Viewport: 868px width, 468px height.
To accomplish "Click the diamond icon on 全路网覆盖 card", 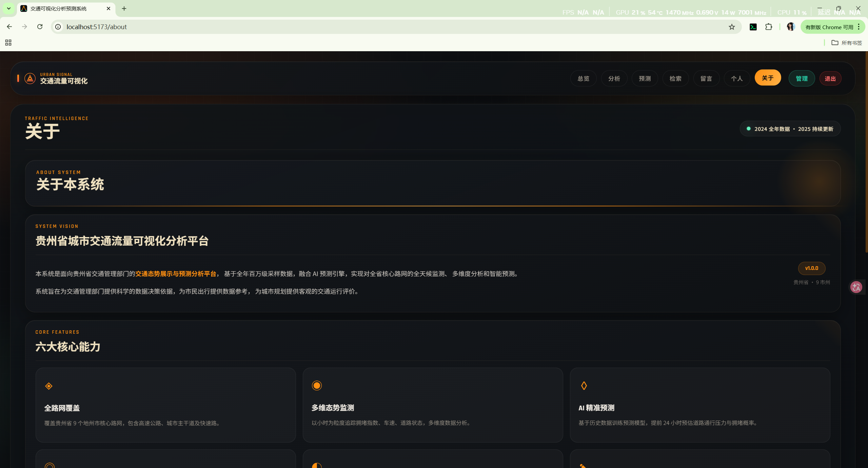I will coord(49,386).
